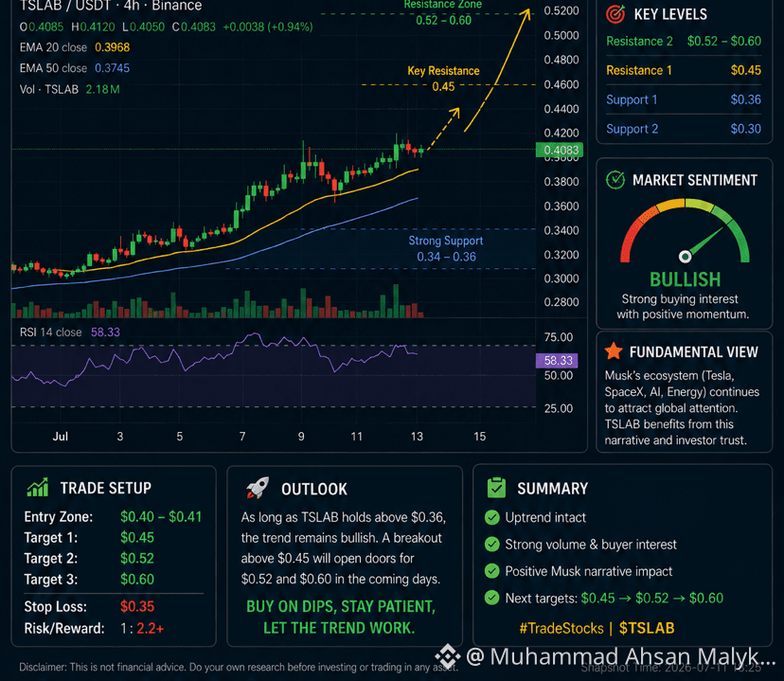Click the Market Sentiment checkmark icon

[x=615, y=180]
